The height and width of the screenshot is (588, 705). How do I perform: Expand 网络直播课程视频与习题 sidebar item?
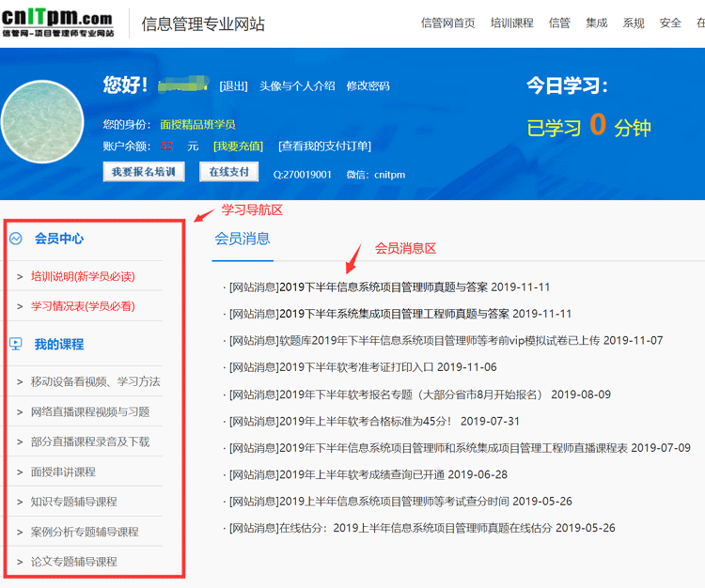[89, 411]
